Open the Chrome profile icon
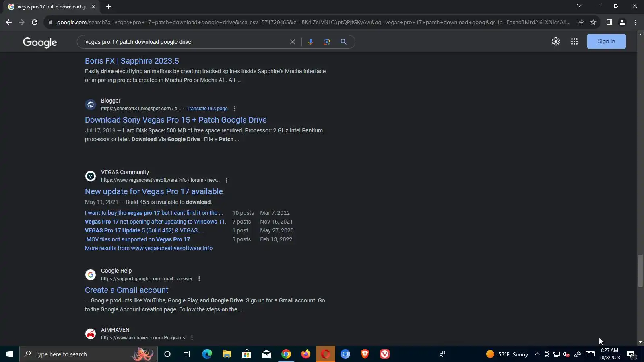The height and width of the screenshot is (362, 644). tap(622, 22)
